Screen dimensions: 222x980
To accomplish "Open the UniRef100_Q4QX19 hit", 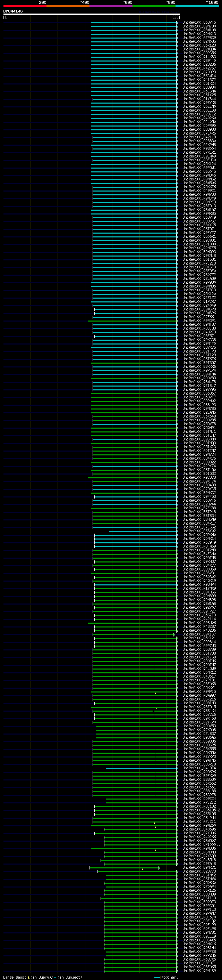I will (x=199, y=581).
